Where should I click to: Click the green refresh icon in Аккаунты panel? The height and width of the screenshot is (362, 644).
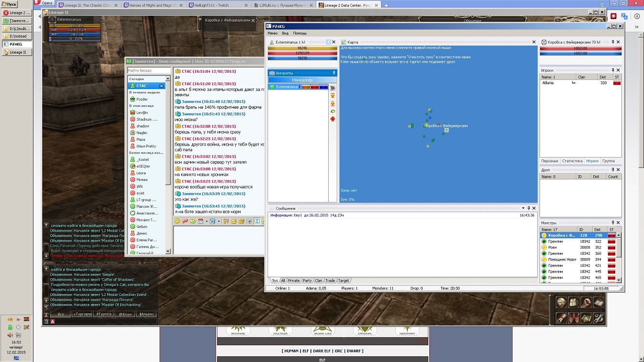[333, 111]
